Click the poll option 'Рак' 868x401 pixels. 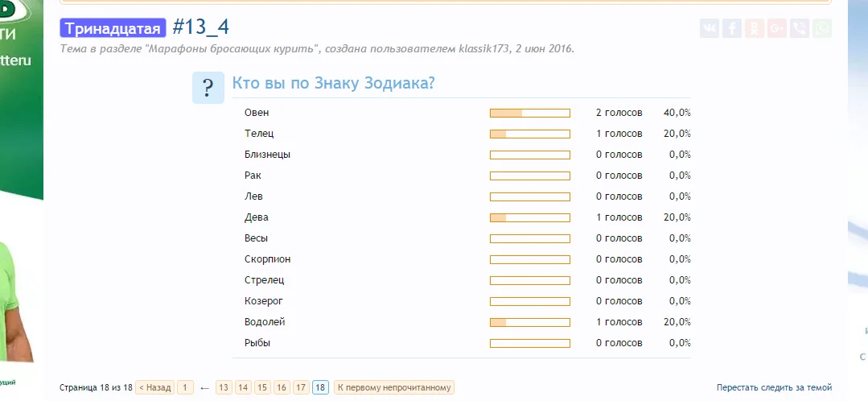[x=253, y=176]
